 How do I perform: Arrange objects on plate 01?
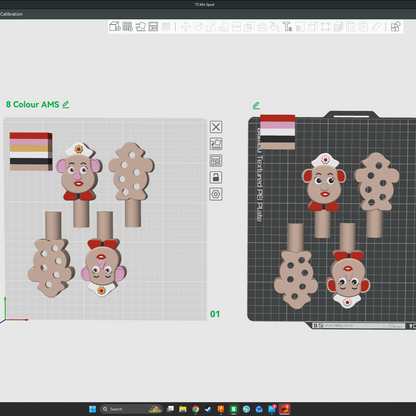(216, 161)
